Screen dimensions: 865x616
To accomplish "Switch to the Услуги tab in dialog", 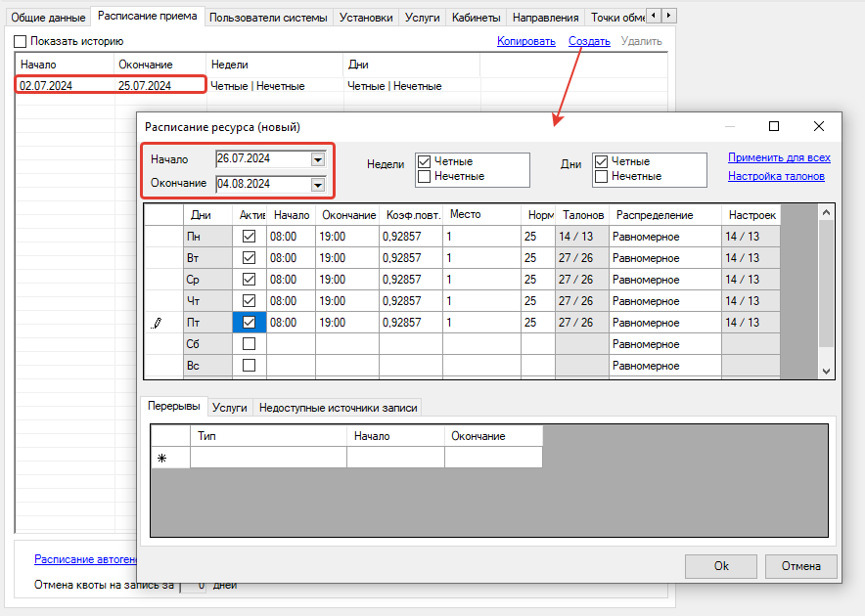I will pos(230,408).
